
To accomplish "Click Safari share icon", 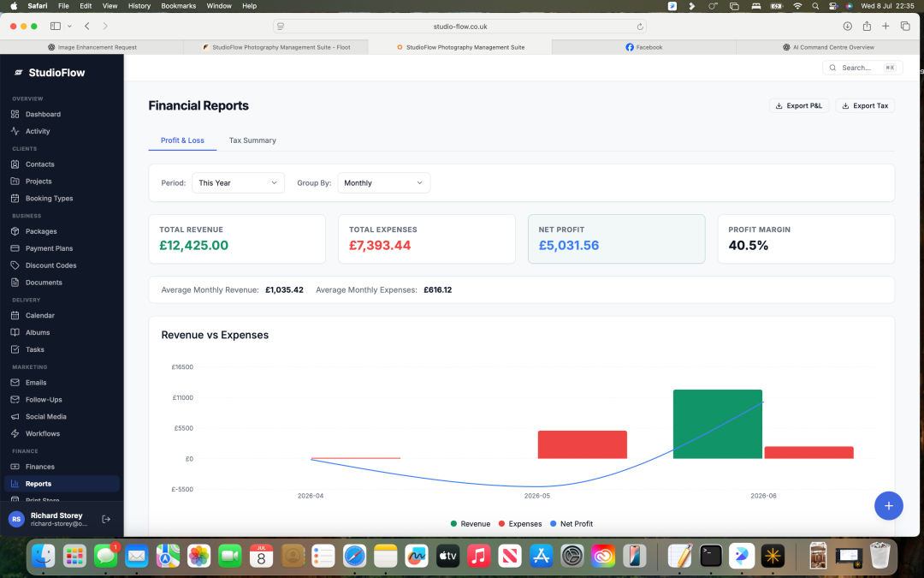I will [867, 26].
